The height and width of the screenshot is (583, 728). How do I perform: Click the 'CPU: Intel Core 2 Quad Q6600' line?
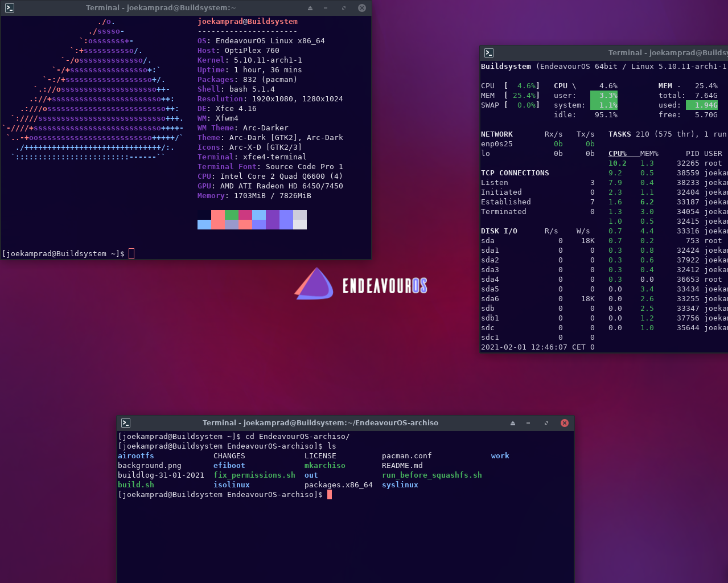270,176
